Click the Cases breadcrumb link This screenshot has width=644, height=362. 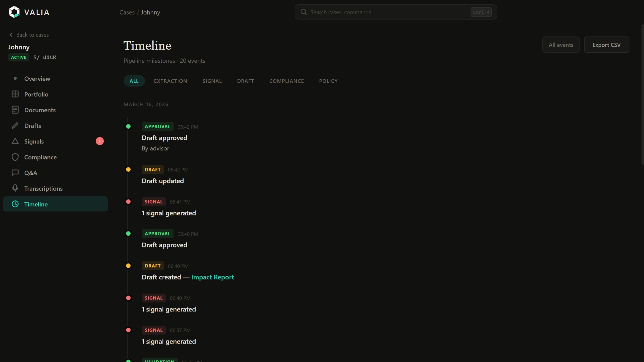point(127,12)
